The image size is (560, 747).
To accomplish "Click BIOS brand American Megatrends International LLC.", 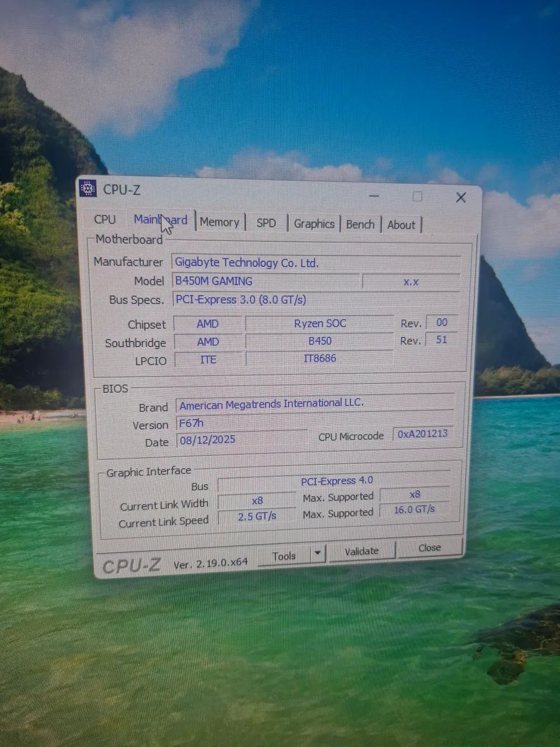I will tap(315, 403).
